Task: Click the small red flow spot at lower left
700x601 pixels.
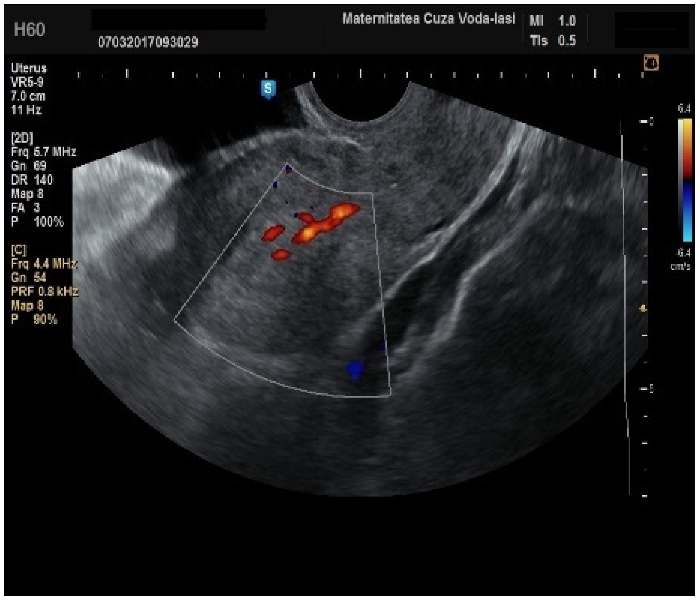Action: coord(281,254)
